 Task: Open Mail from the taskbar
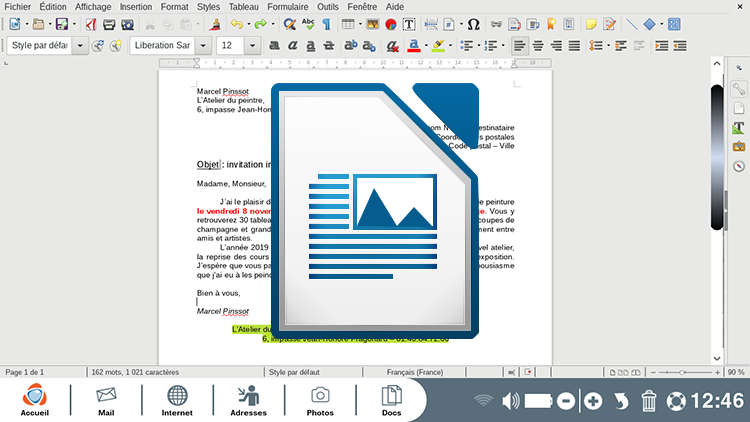click(x=106, y=400)
